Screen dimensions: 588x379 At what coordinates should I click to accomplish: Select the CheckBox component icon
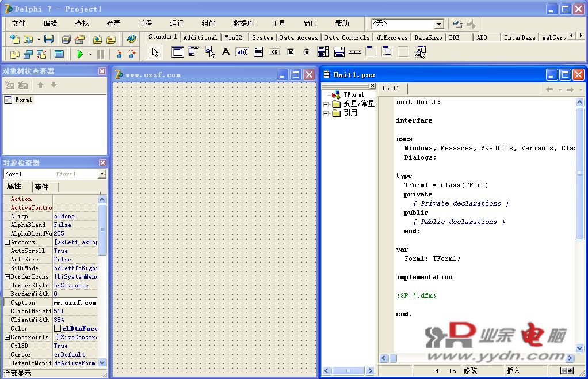click(x=291, y=52)
